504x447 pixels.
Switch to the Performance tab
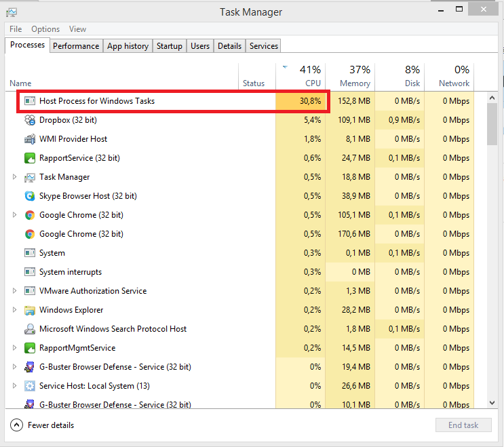76,46
